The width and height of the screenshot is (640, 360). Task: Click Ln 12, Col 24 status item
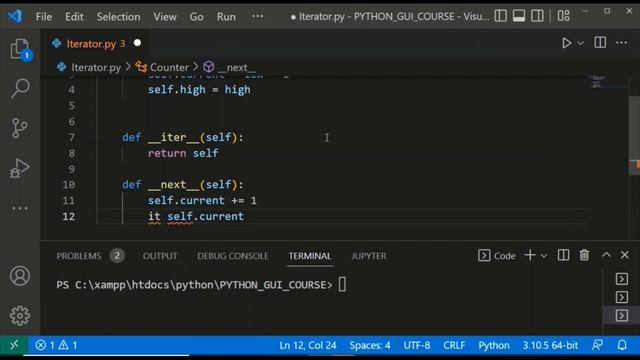(x=308, y=345)
